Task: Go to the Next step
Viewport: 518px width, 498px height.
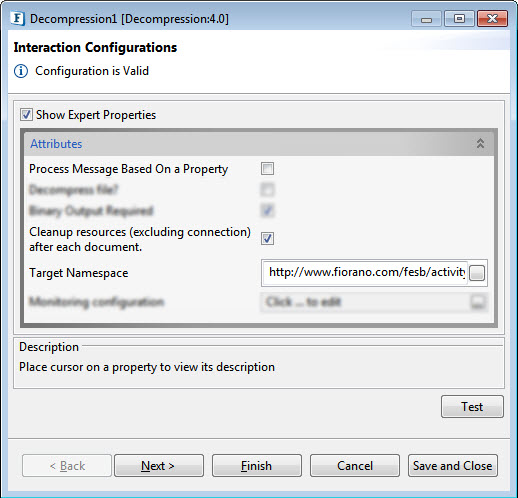Action: coord(159,466)
